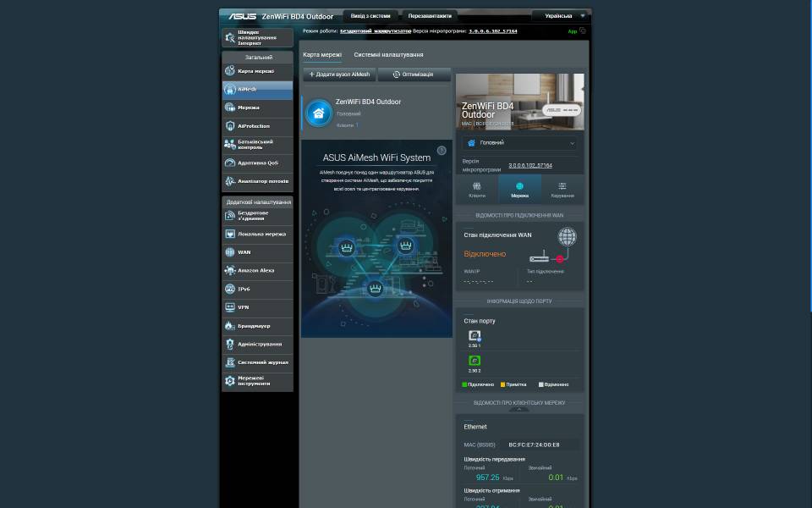The image size is (812, 508).
Task: Click the ZenWiFi BD4 Outdoor node home icon
Action: tap(319, 113)
